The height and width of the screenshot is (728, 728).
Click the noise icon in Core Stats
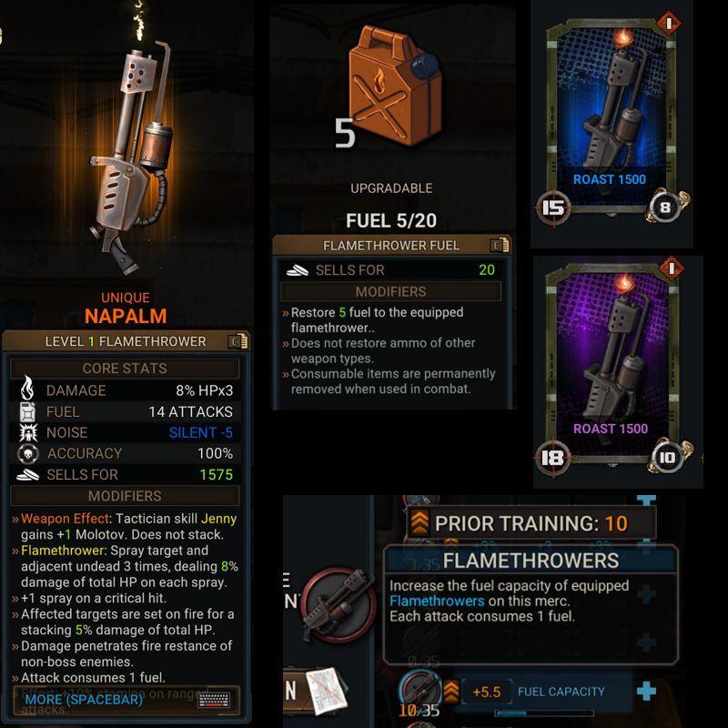[x=28, y=433]
